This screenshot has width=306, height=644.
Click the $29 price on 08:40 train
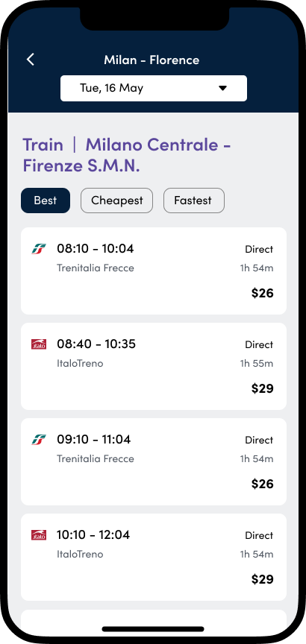click(263, 388)
